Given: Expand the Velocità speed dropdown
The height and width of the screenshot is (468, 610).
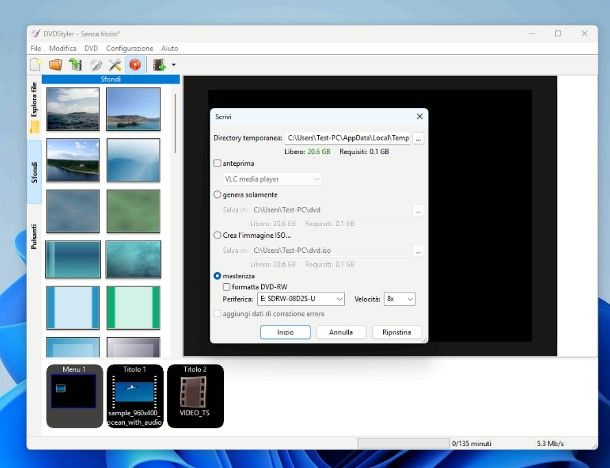Looking at the screenshot, I should click(400, 298).
